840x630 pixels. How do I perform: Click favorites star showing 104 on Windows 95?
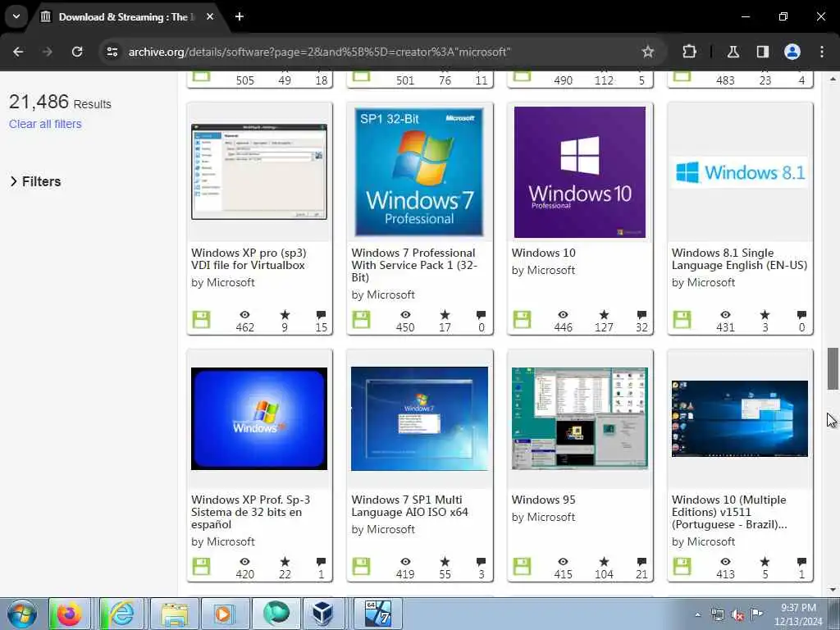[x=604, y=561]
